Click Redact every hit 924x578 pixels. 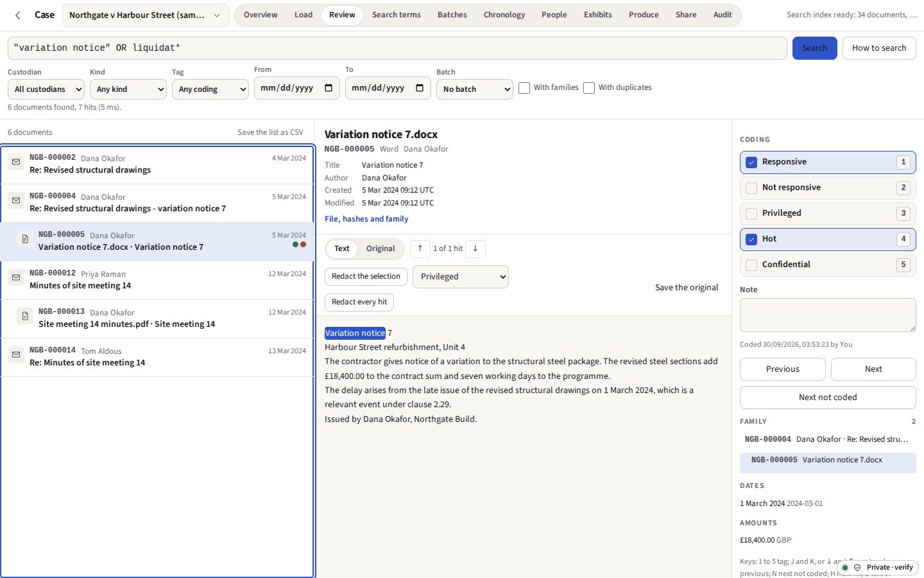(359, 302)
